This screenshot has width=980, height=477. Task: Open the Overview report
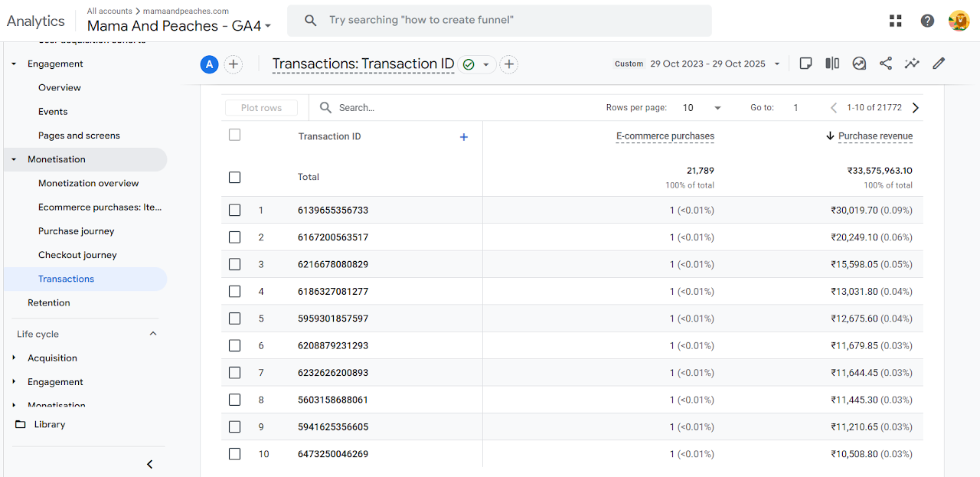coord(60,87)
